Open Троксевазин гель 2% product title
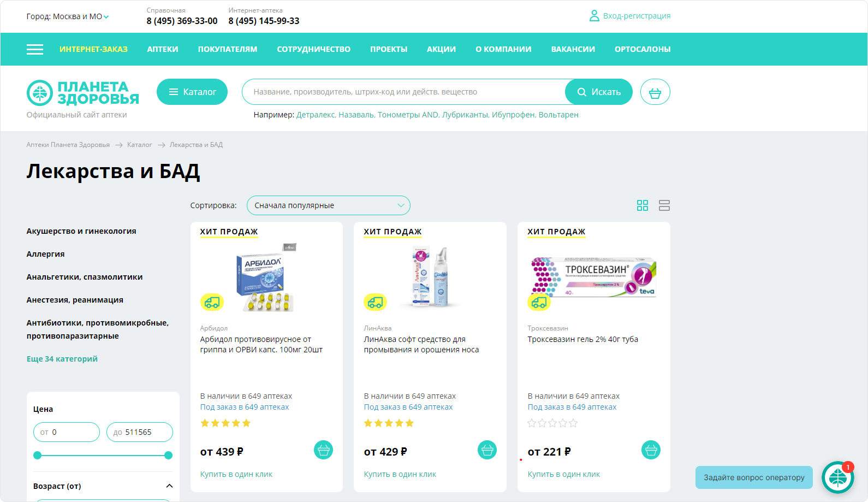 pyautogui.click(x=583, y=339)
